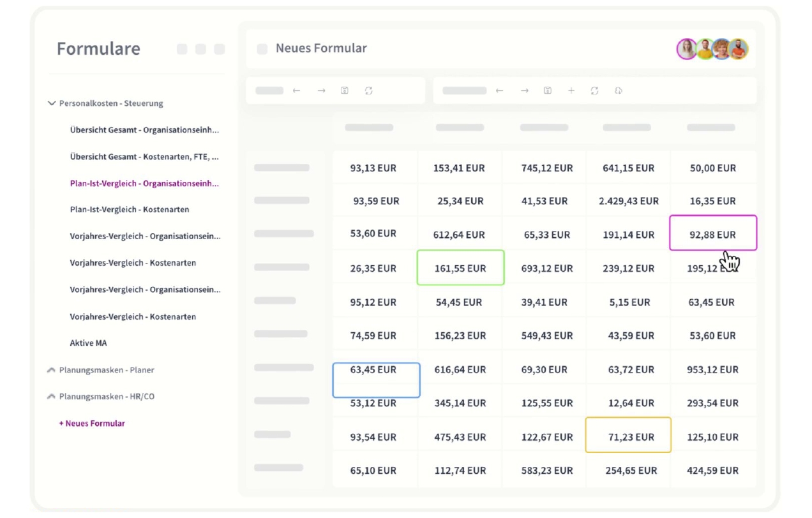The image size is (812, 518).
Task: Expand the Planungsmasken - HR/CO group
Action: (52, 397)
